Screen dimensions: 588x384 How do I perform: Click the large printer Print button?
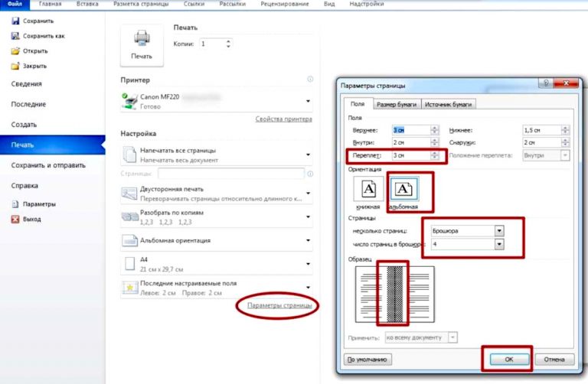pyautogui.click(x=142, y=45)
